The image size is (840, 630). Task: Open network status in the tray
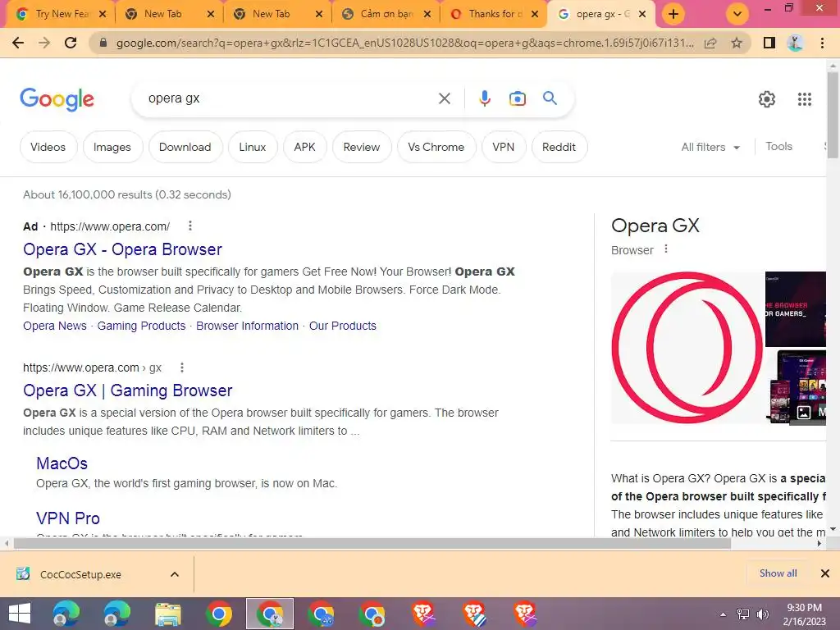[743, 614]
